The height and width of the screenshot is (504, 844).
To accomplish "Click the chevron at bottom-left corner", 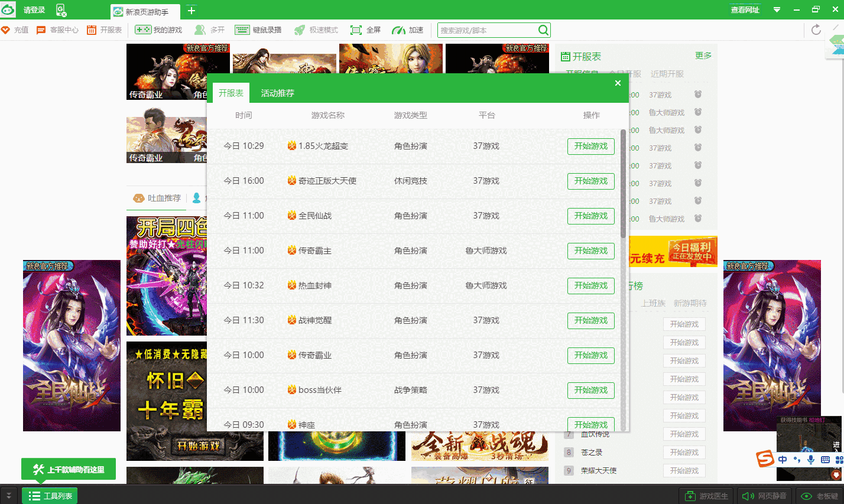I will (x=8, y=496).
